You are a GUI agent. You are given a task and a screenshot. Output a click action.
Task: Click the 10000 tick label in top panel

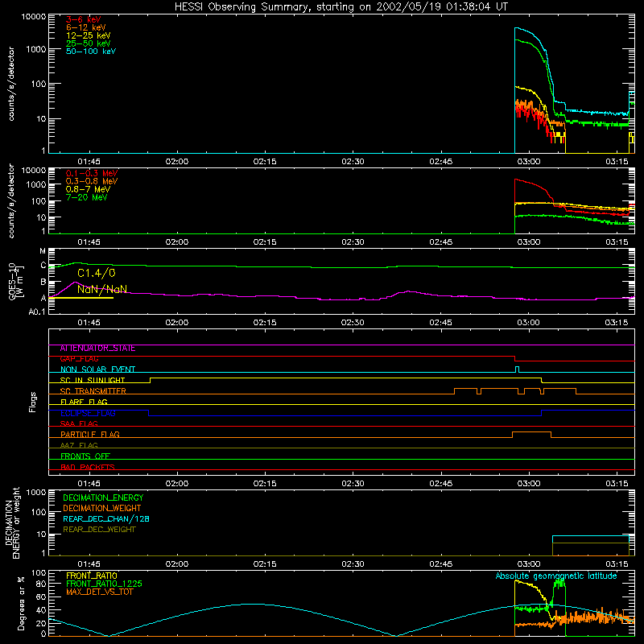point(34,17)
